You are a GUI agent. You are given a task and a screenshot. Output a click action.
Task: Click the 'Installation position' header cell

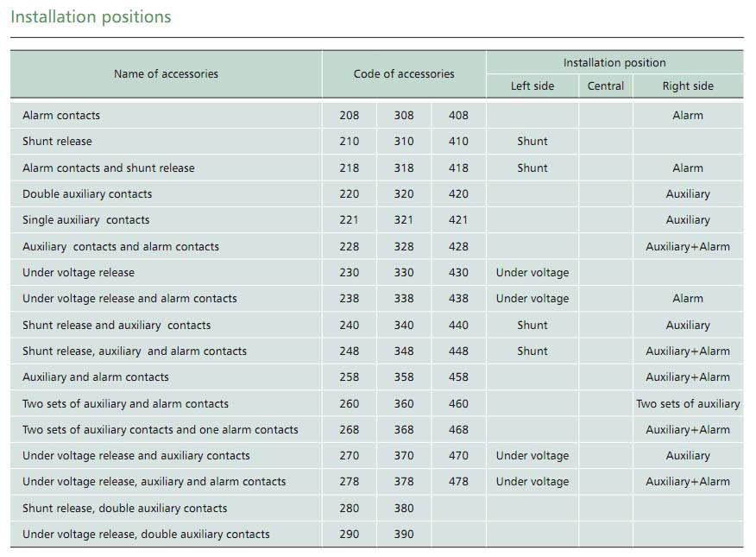click(x=614, y=63)
